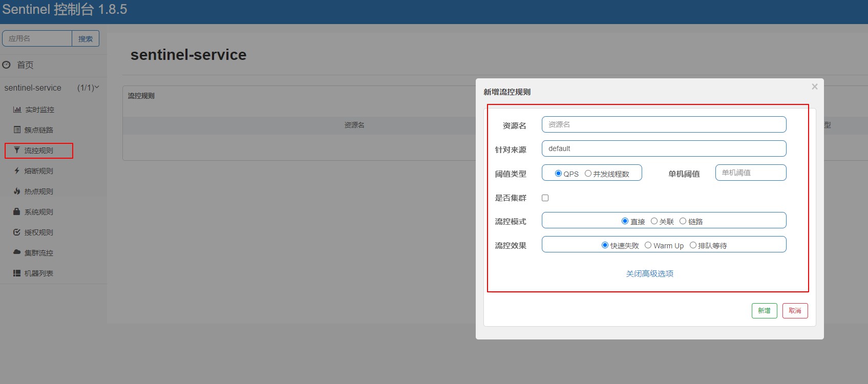Click the home clock icon beside 首页
The height and width of the screenshot is (384, 868).
(7, 65)
